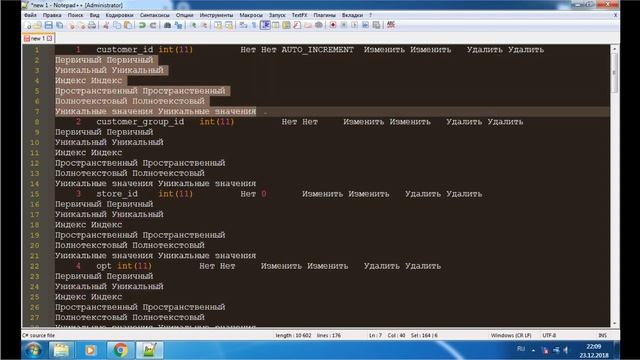The width and height of the screenshot is (640, 360).
Task: Click the Close All toolbar icon
Action: point(82,25)
